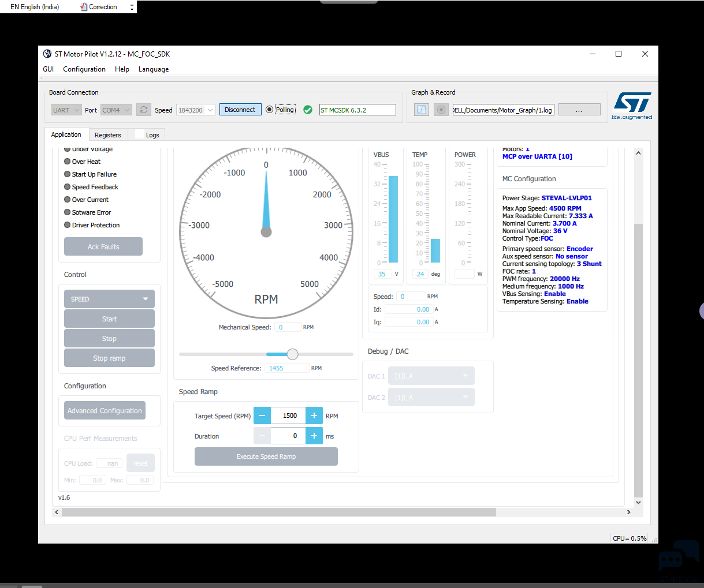Click the Disconnect button
The width and height of the screenshot is (704, 588).
[240, 110]
